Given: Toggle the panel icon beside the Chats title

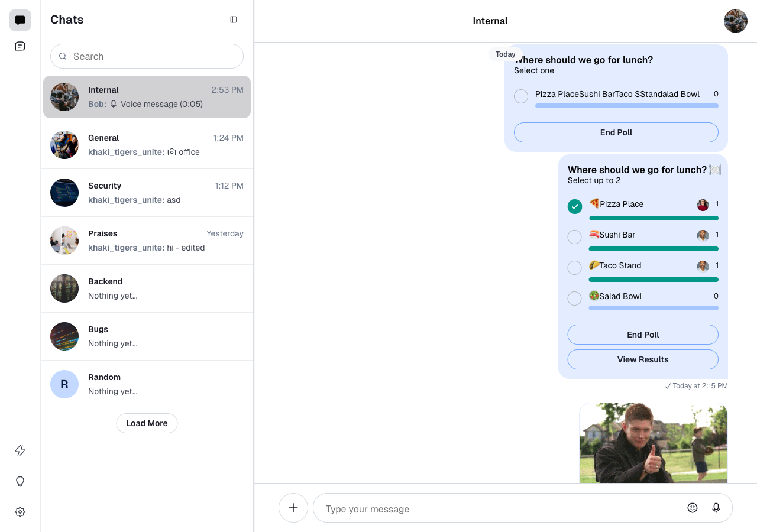Looking at the screenshot, I should pyautogui.click(x=233, y=19).
